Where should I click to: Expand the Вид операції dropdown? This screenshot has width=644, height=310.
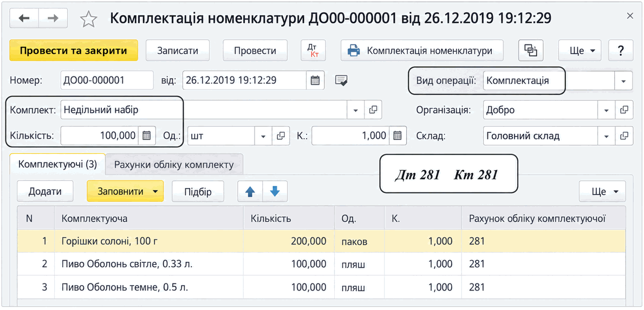pyautogui.click(x=623, y=81)
